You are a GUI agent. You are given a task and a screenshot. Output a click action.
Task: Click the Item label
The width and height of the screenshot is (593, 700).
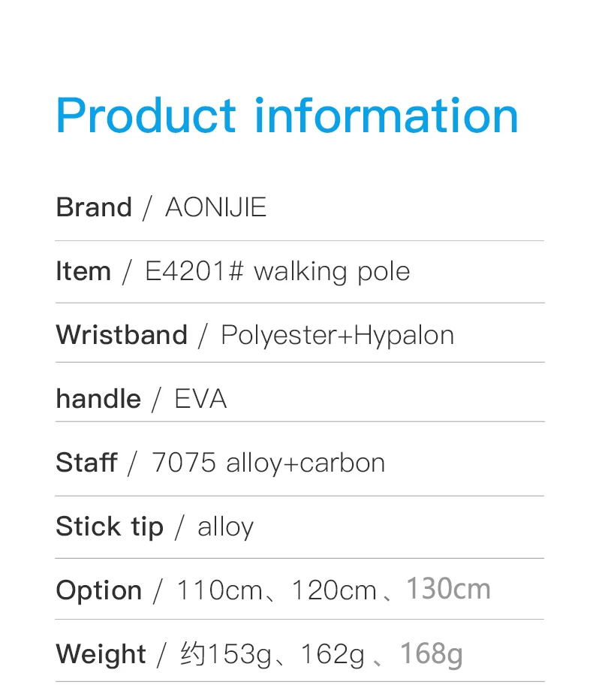83,271
